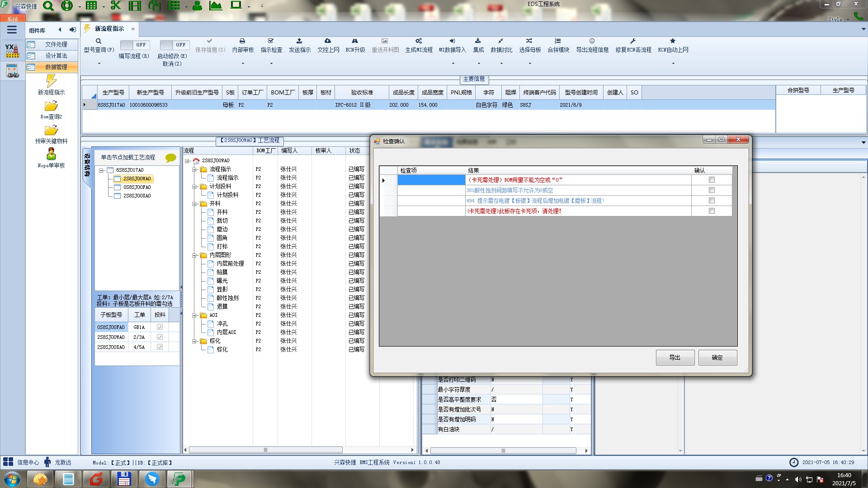Open the Bom查询2 folder icon

(x=51, y=106)
